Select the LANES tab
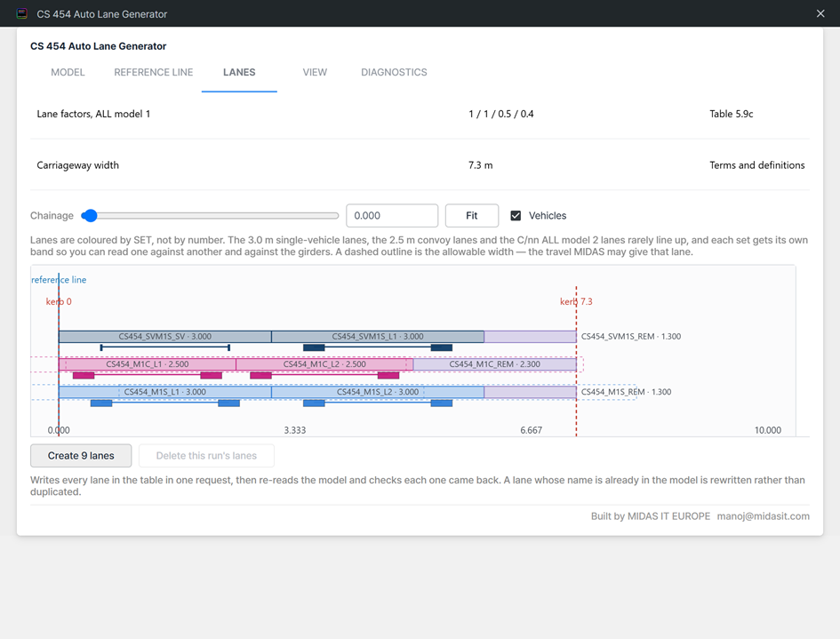 (x=239, y=72)
